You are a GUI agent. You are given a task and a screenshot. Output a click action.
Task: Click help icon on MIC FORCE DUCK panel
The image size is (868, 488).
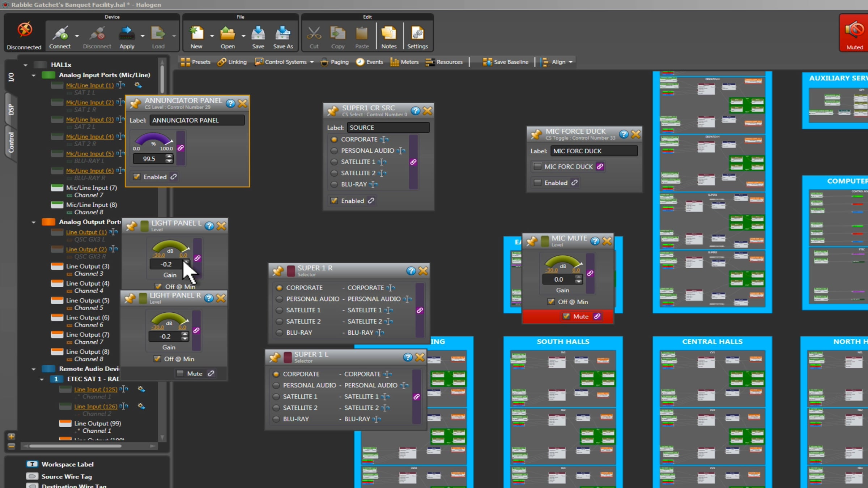point(624,134)
